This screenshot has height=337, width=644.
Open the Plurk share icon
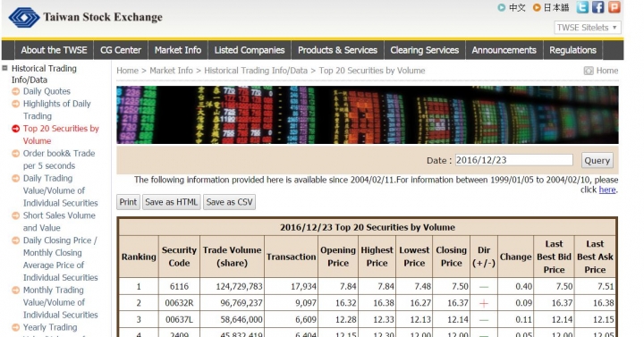click(x=614, y=7)
